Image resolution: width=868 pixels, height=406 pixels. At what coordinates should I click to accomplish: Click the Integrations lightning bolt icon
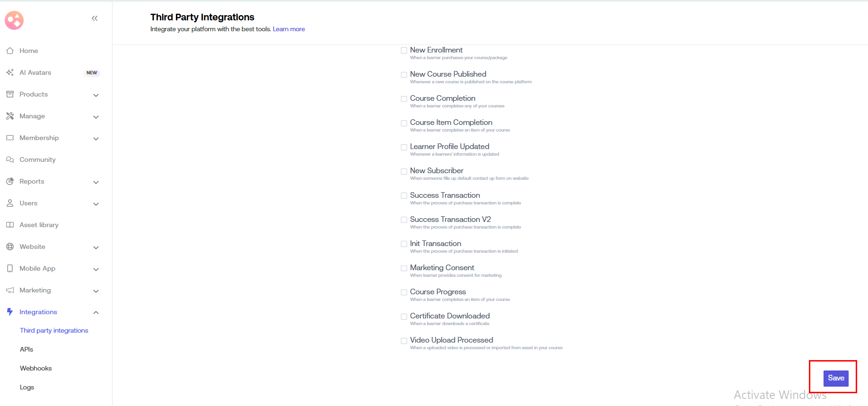(10, 312)
